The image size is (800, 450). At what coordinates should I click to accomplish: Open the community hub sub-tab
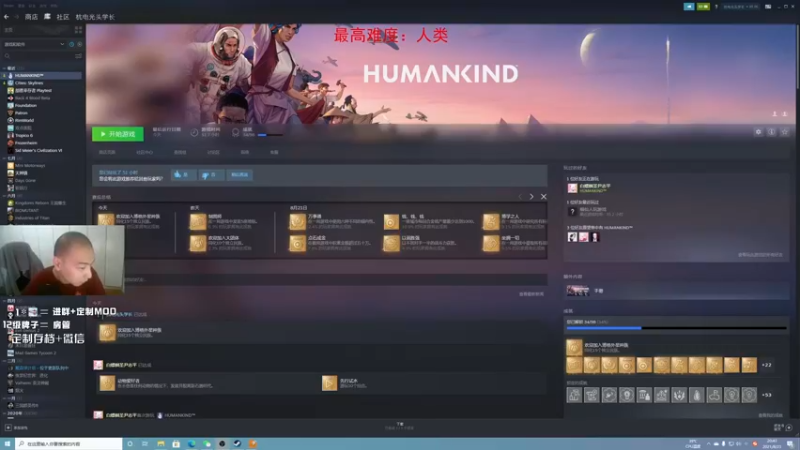144,153
